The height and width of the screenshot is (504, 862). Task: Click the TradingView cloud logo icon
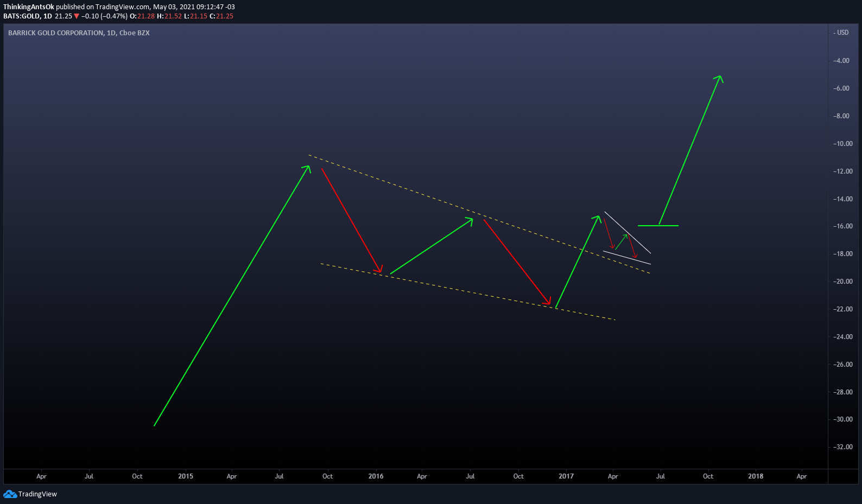tap(10, 494)
